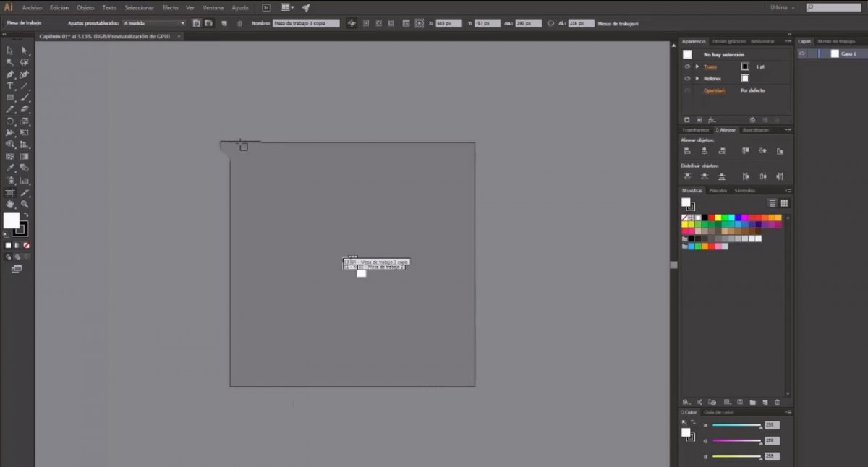Select the Eyedropper tool
This screenshot has height=467, width=868.
pyautogui.click(x=10, y=168)
